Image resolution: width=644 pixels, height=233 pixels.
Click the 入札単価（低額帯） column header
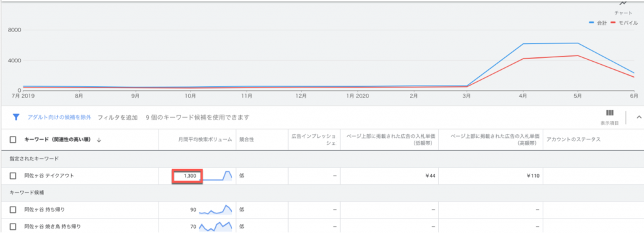coord(391,139)
